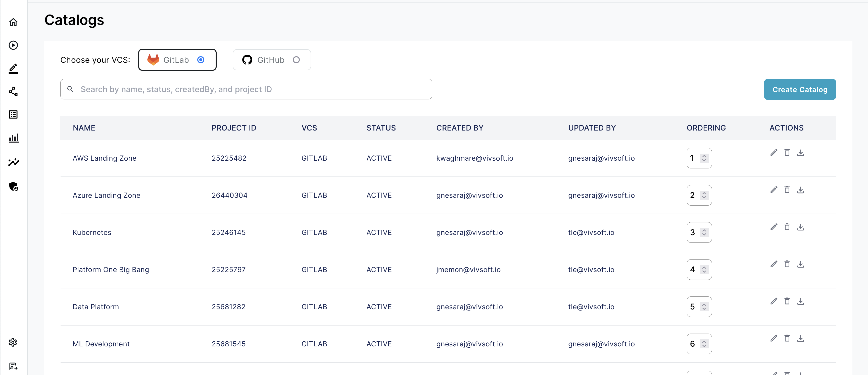Screen dimensions: 868x375
Task: Click the ORDERING column header
Action: [x=706, y=128]
